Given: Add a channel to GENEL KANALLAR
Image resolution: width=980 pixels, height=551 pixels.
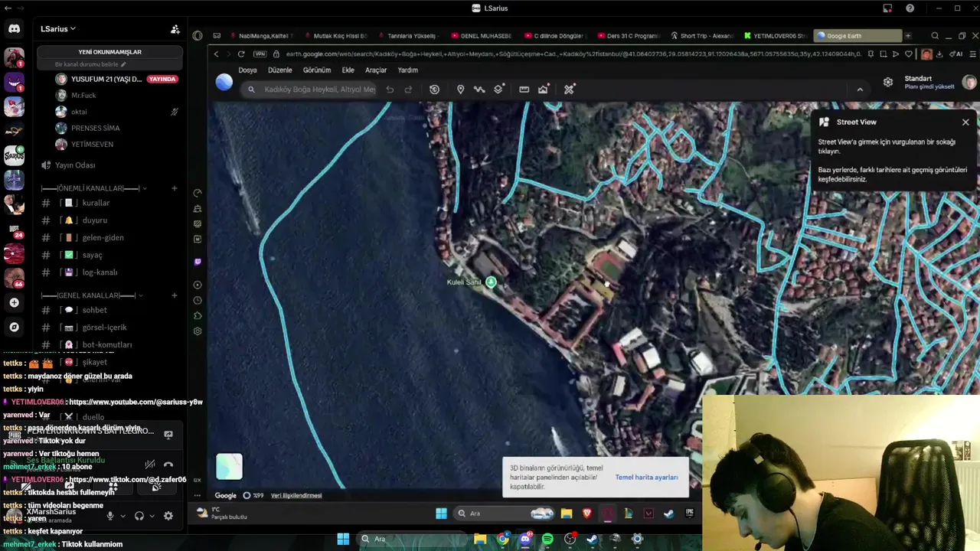Looking at the screenshot, I should coord(175,295).
